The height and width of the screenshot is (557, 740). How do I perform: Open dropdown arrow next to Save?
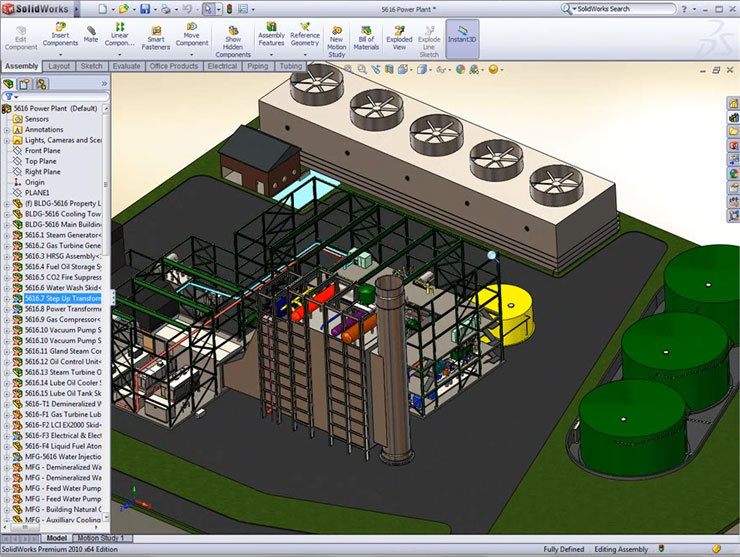click(154, 9)
